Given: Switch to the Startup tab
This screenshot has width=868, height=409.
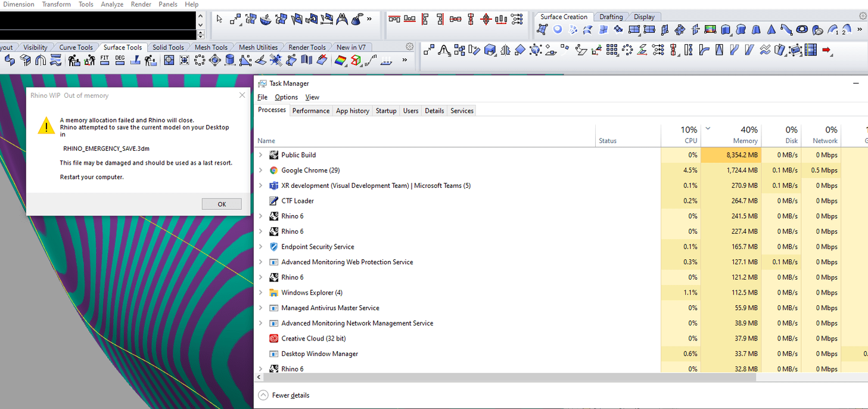Looking at the screenshot, I should 386,111.
